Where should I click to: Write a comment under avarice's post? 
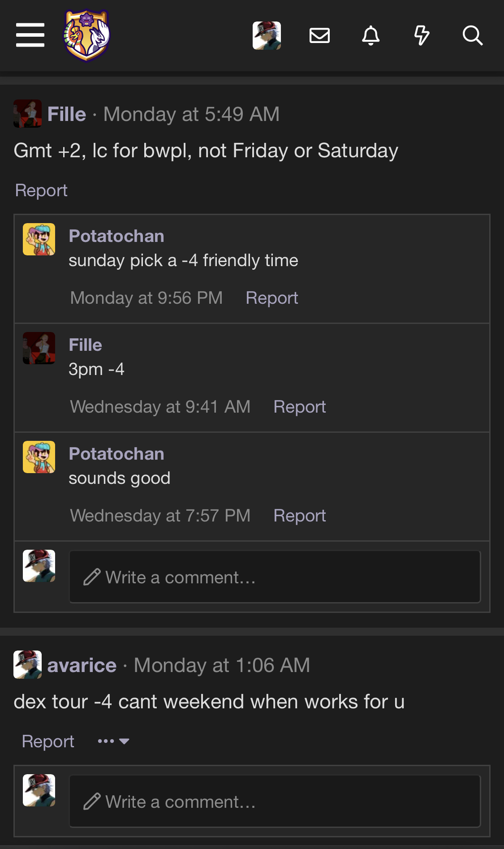pyautogui.click(x=275, y=802)
